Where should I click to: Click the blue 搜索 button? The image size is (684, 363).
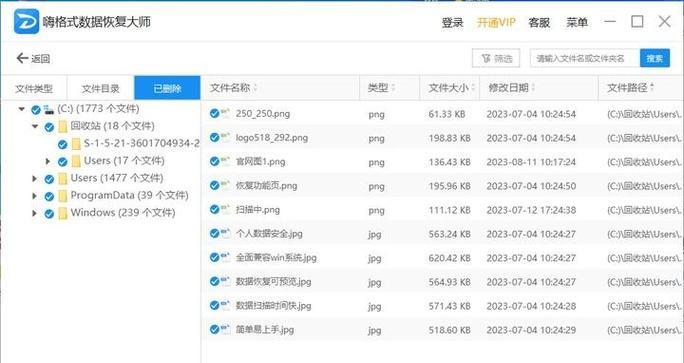click(x=655, y=58)
